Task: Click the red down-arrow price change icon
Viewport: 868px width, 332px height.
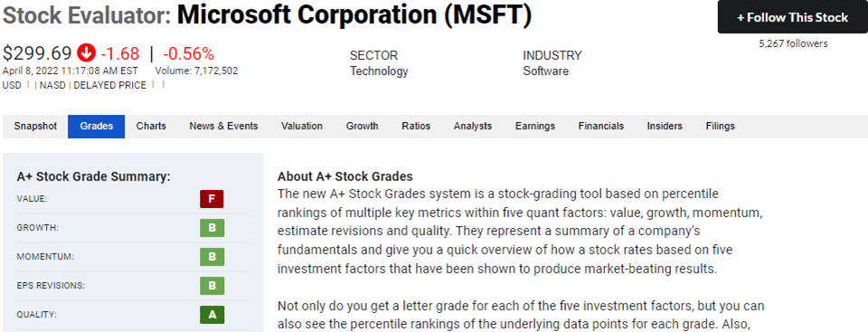Action: tap(86, 53)
